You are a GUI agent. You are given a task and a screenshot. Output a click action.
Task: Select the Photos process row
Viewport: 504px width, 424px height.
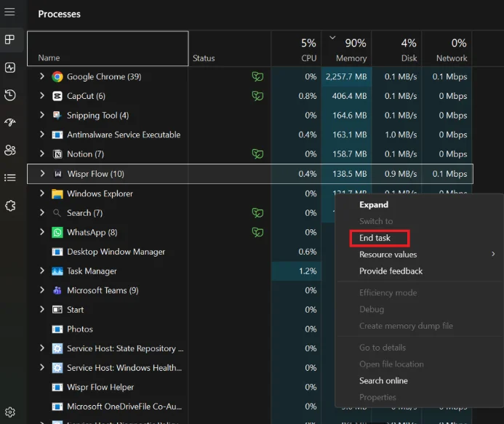(x=80, y=329)
